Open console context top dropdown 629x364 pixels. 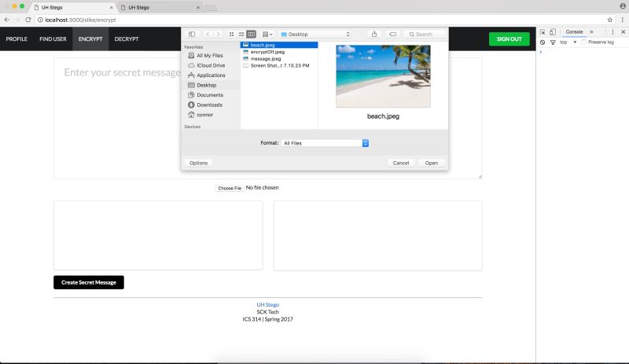coord(568,42)
